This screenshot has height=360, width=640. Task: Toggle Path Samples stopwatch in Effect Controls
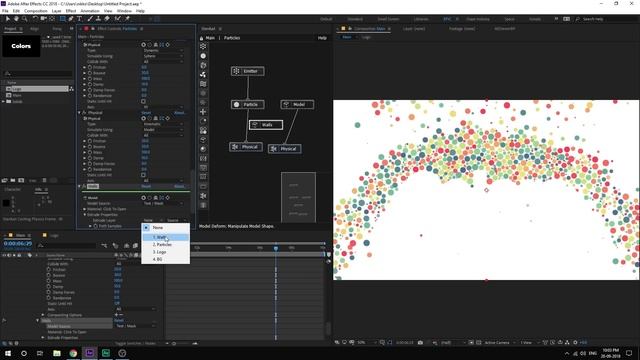pyautogui.click(x=96, y=226)
